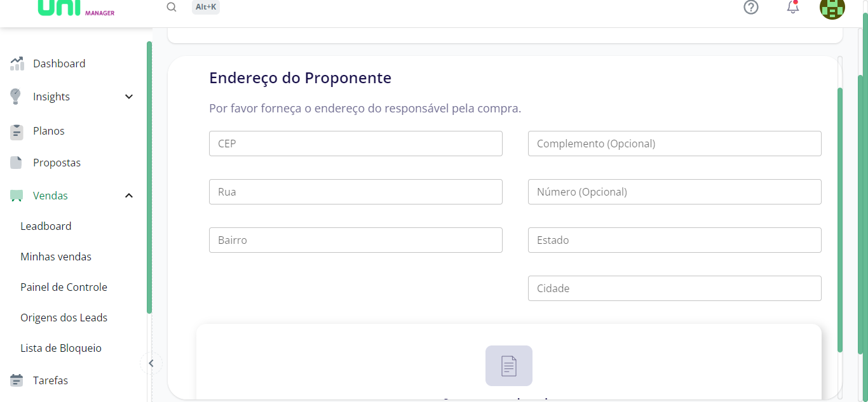The width and height of the screenshot is (868, 402).
Task: Collapse the Vendas submenu chevron
Action: pos(129,196)
